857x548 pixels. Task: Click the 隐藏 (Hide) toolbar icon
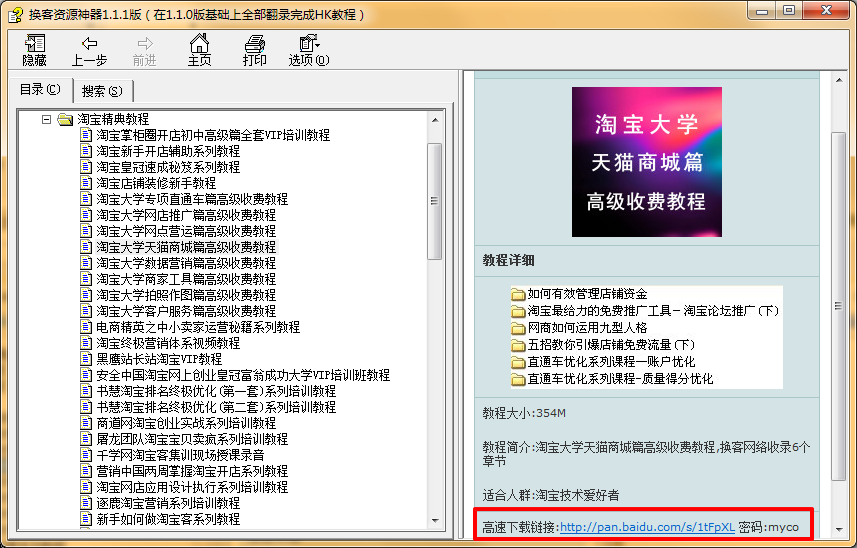tap(34, 50)
